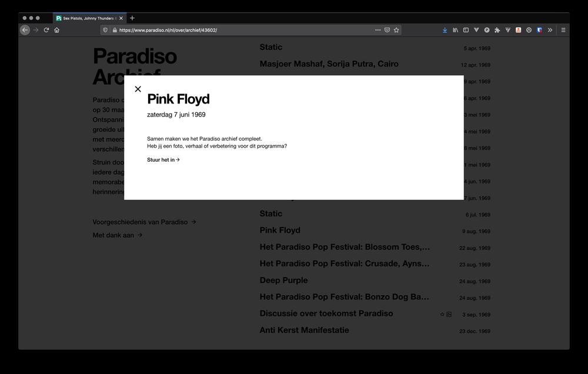The width and height of the screenshot is (588, 374).
Task: Click the paradiso.nl address bar
Action: pos(235,30)
